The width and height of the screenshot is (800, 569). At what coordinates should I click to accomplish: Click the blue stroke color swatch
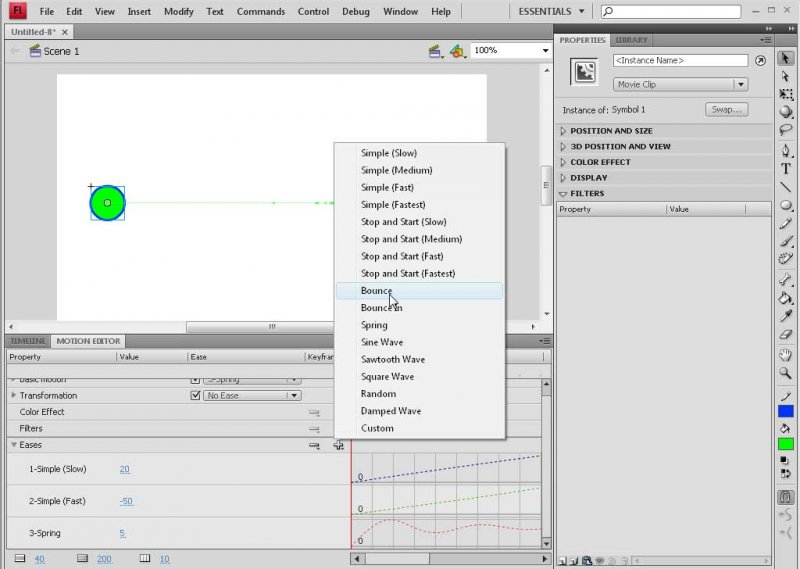(x=786, y=412)
